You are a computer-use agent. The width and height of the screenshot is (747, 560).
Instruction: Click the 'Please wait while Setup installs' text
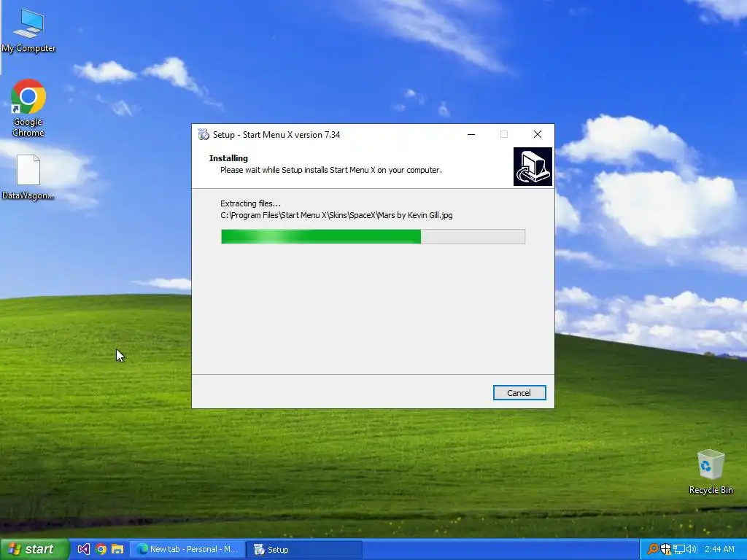pos(331,170)
